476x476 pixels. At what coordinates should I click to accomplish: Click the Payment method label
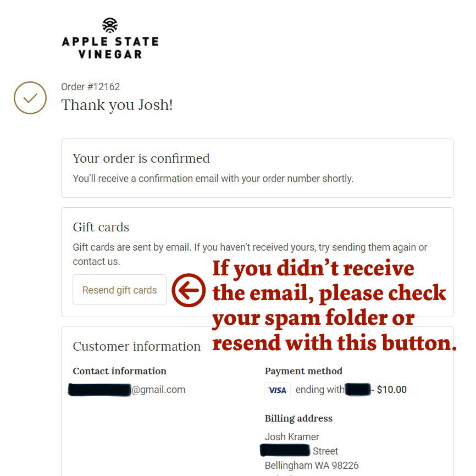coord(303,371)
